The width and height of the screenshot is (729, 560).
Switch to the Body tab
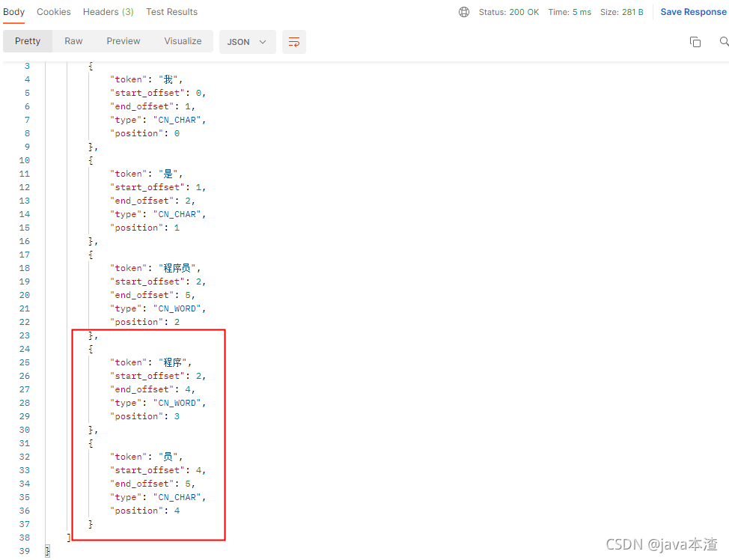(x=13, y=12)
